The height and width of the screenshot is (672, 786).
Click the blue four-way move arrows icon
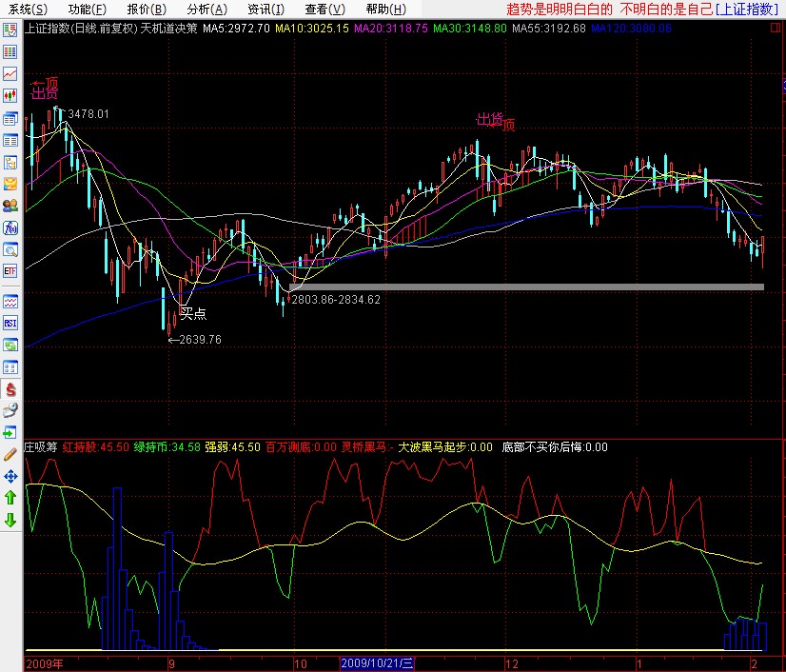pos(10,476)
